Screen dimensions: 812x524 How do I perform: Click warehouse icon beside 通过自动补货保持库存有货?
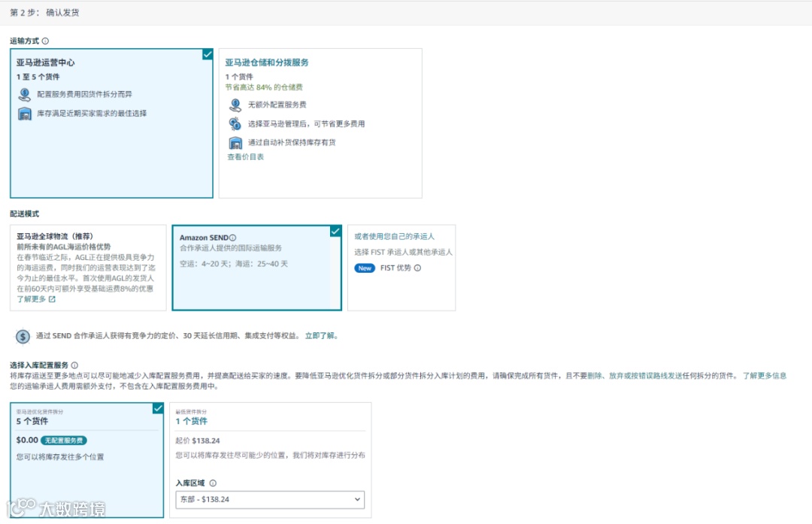coord(235,142)
